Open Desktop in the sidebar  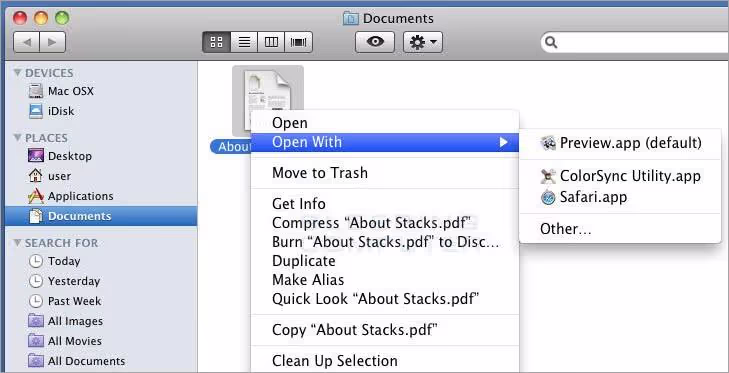(x=101, y=156)
